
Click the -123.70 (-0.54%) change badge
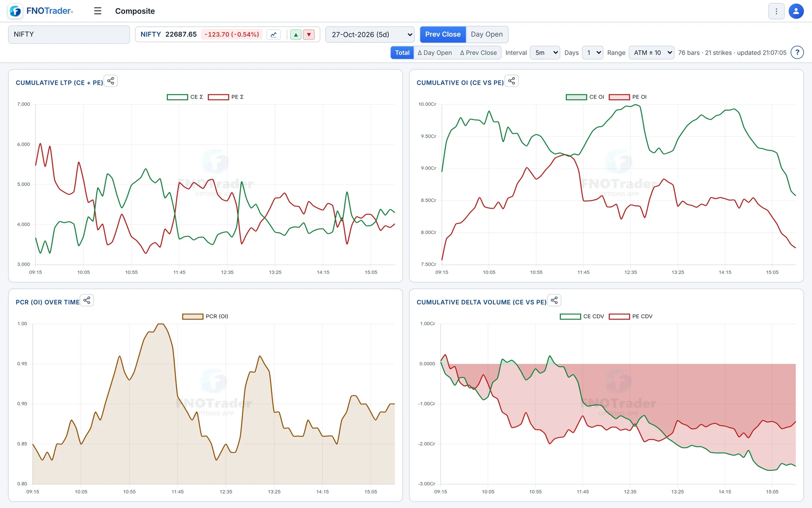click(232, 34)
